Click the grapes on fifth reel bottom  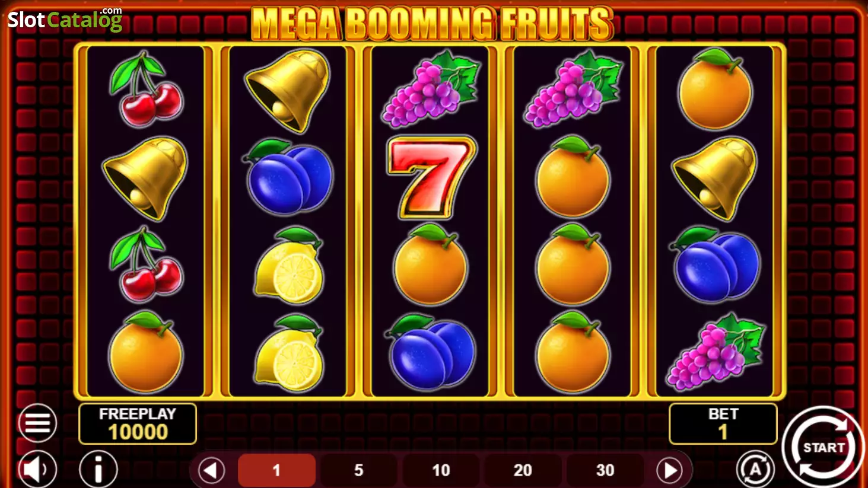pyautogui.click(x=716, y=352)
